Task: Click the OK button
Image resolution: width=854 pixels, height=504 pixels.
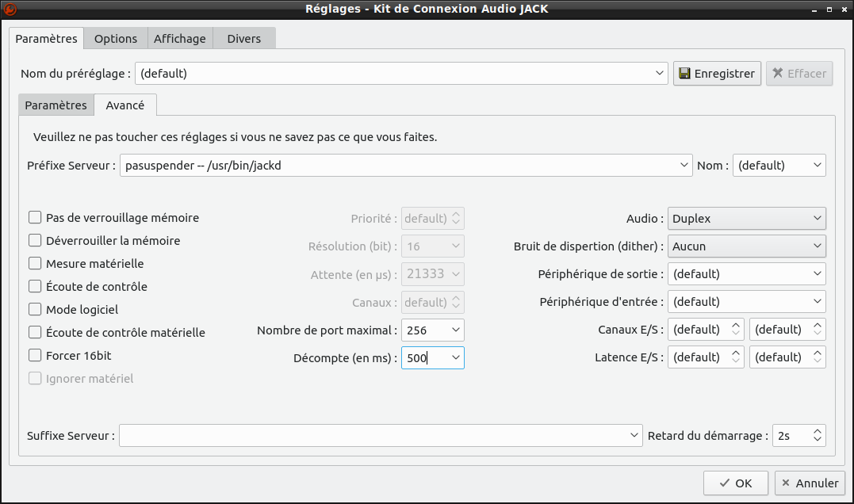Action: (735, 483)
